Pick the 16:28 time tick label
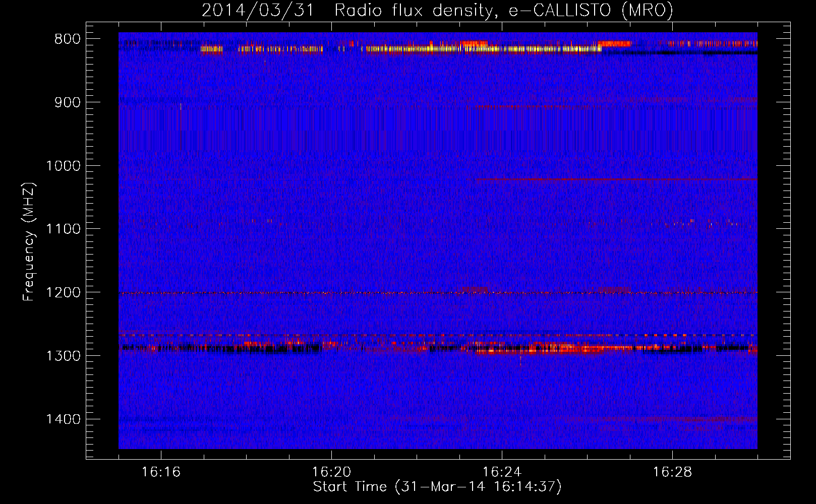This screenshot has height=504, width=816. point(672,472)
